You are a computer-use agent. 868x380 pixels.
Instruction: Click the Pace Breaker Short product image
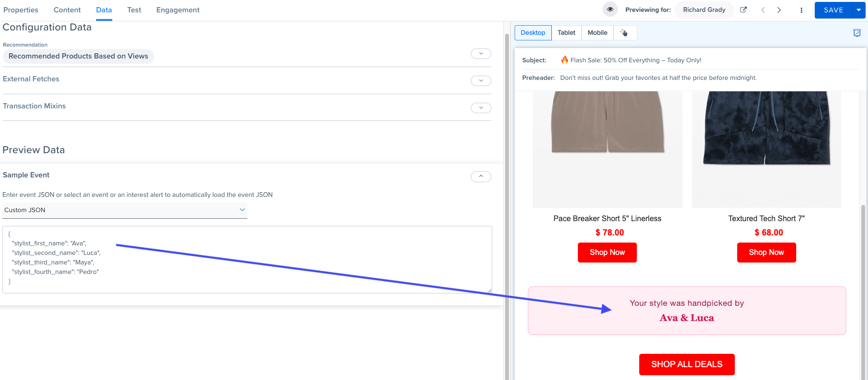[607, 149]
